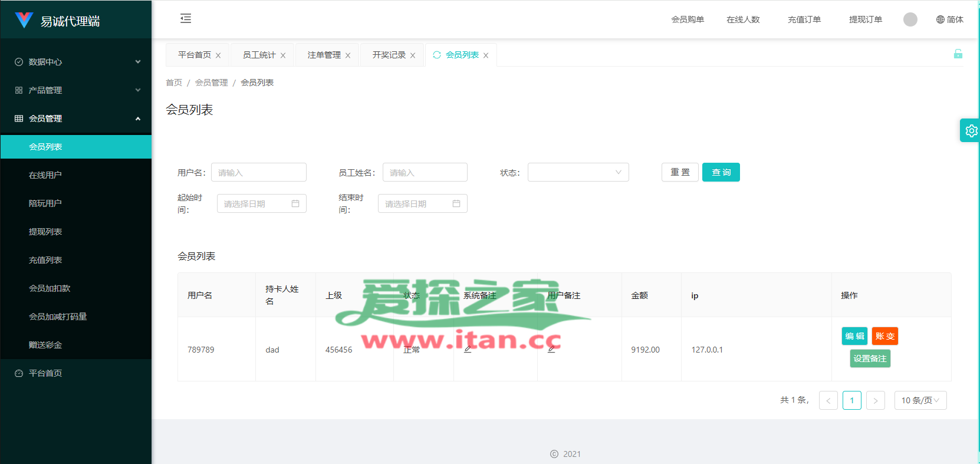Click the user avatar circle

[x=910, y=19]
